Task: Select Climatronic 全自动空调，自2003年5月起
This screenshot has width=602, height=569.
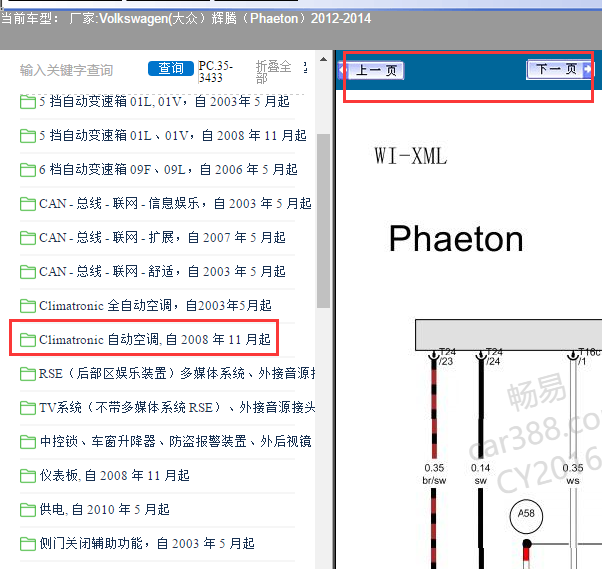Action: click(155, 306)
